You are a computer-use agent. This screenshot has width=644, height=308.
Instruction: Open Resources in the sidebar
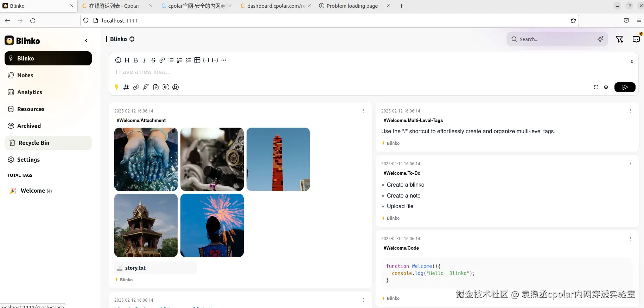[x=48, y=109]
